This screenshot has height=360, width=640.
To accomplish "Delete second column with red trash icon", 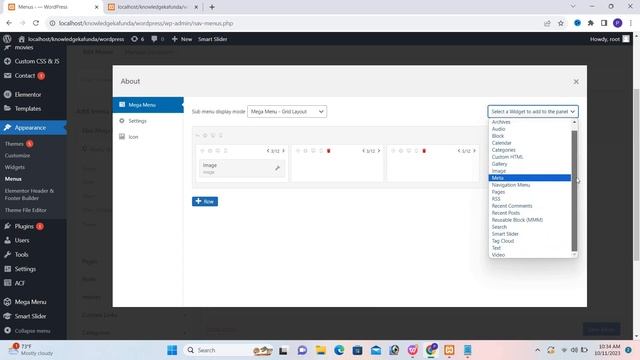I will (329, 151).
